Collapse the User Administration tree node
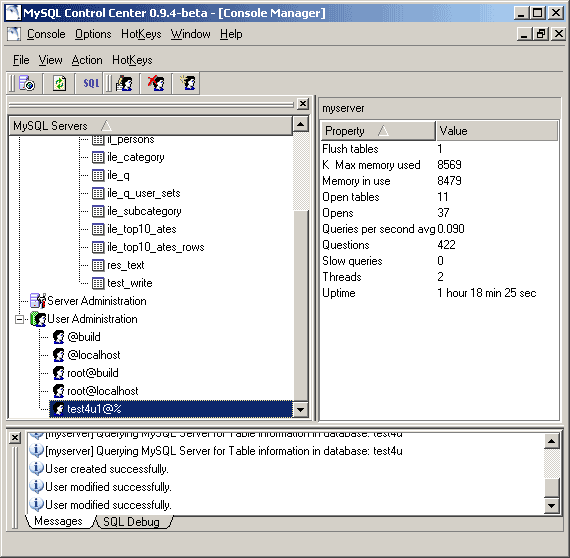The image size is (570, 558). pyautogui.click(x=19, y=320)
